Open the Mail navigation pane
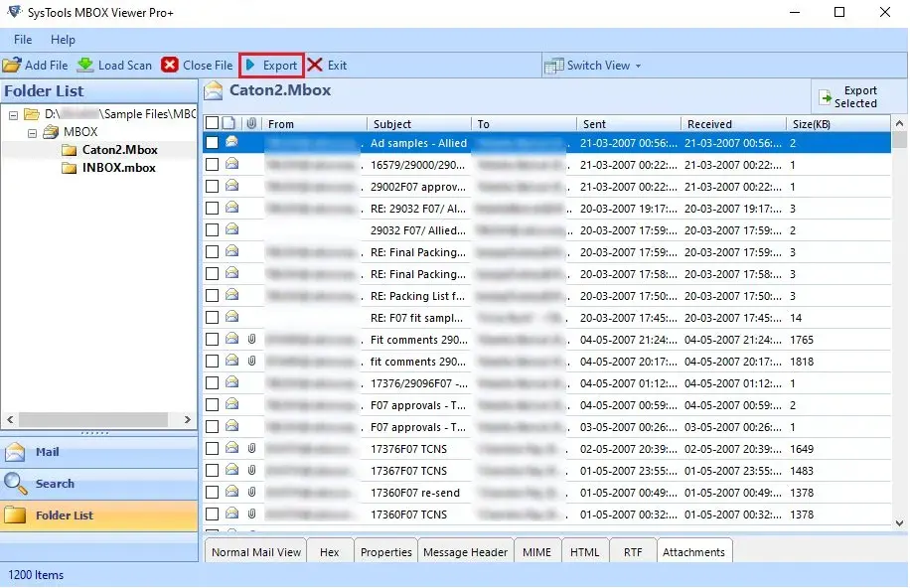Screen dimensions: 910x588 pos(98,452)
